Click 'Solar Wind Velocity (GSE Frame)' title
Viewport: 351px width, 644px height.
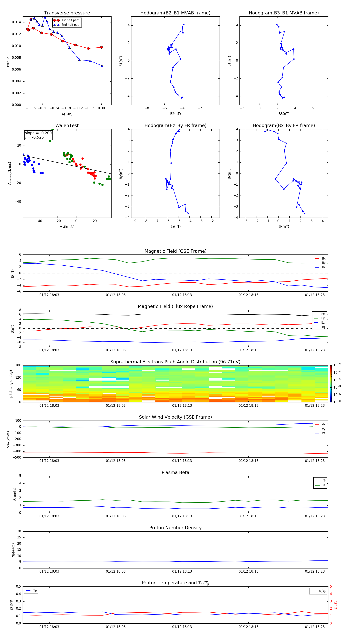(x=175, y=417)
